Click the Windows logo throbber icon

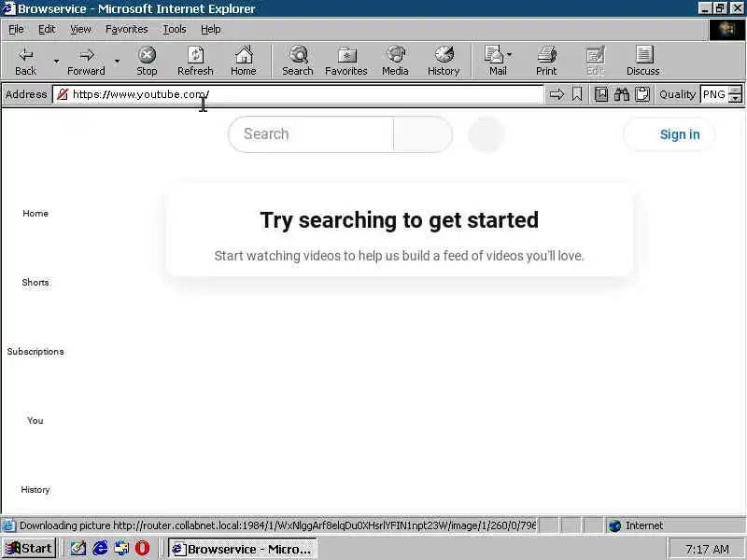pyautogui.click(x=727, y=30)
